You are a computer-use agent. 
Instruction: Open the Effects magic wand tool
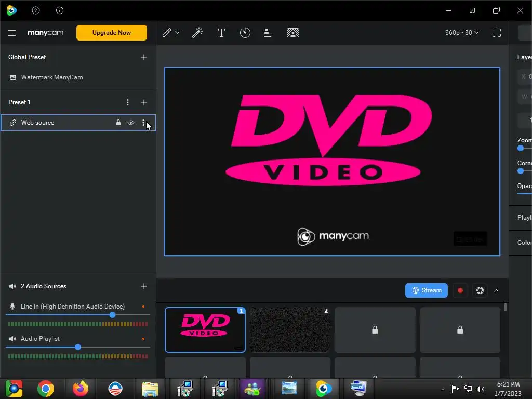click(197, 33)
